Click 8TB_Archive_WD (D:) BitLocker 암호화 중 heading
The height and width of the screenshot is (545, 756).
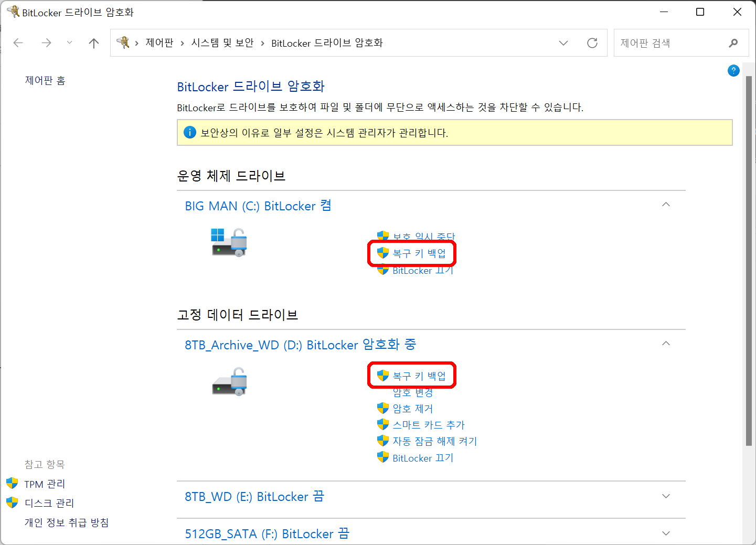click(300, 345)
